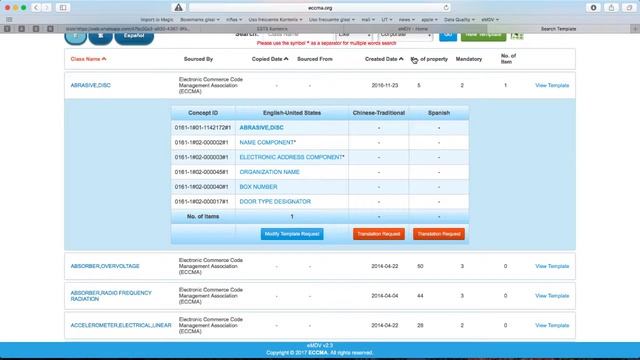Click the Chinese-Traditional column header
Screen dimensions: 640x360
(x=379, y=113)
